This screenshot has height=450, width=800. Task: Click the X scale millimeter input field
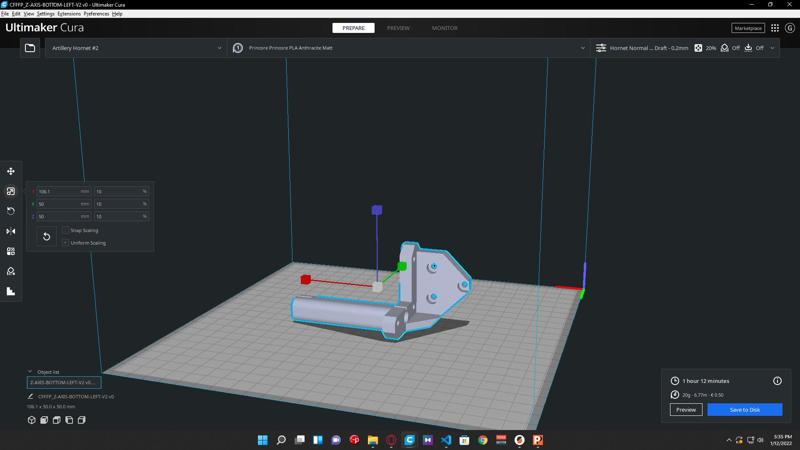pyautogui.click(x=58, y=191)
